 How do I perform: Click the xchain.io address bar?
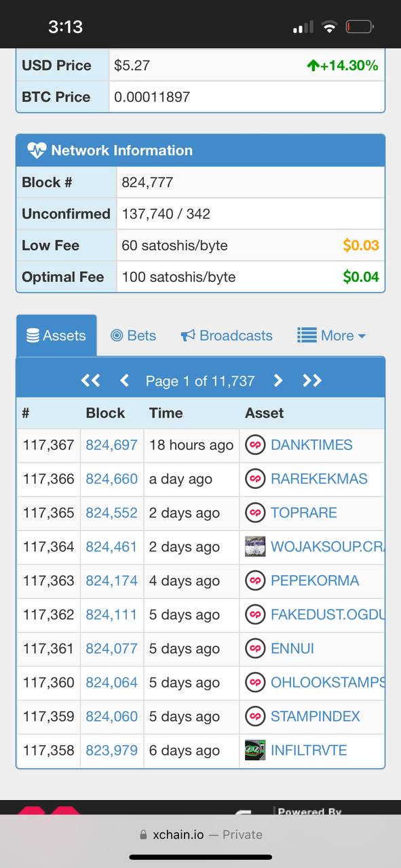click(200, 835)
